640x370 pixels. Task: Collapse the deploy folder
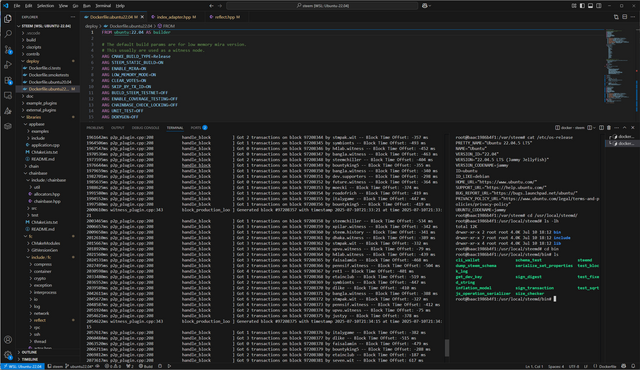coord(48,61)
